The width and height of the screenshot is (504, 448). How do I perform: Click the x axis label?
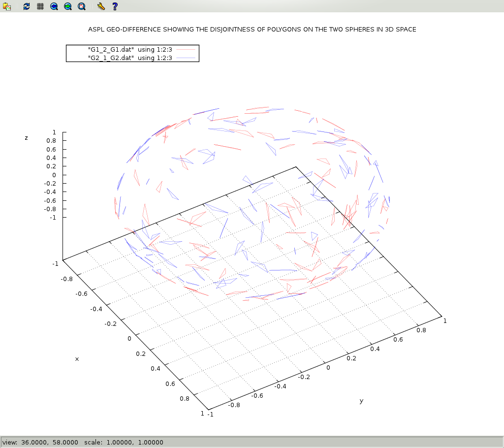77,359
